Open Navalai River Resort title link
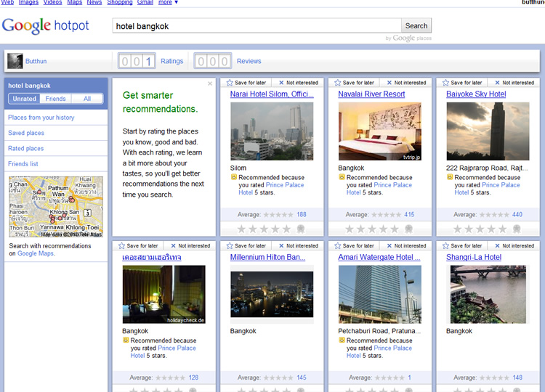 371,94
